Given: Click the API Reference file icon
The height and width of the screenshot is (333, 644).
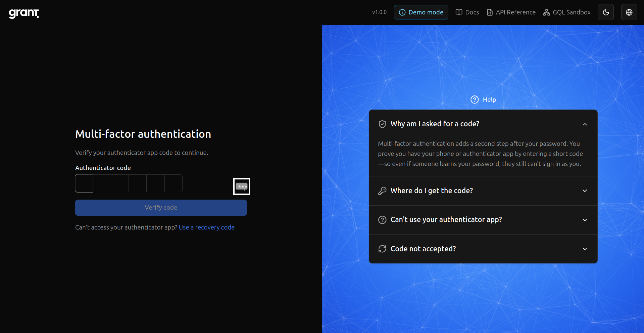Looking at the screenshot, I should (x=490, y=12).
